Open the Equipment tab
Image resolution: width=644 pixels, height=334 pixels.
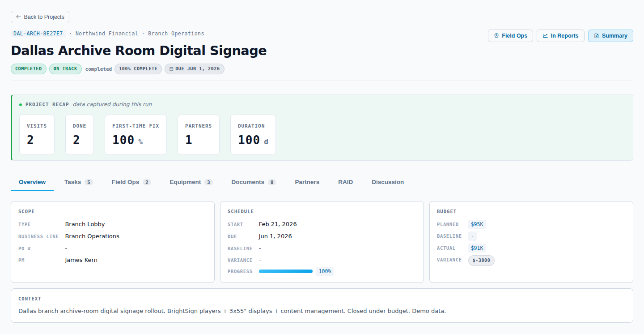(x=191, y=182)
